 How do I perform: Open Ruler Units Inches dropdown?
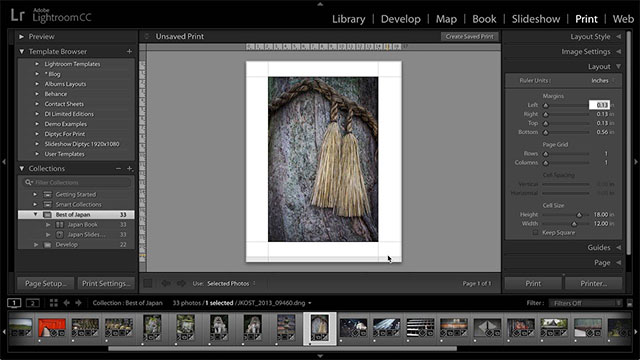pyautogui.click(x=602, y=81)
